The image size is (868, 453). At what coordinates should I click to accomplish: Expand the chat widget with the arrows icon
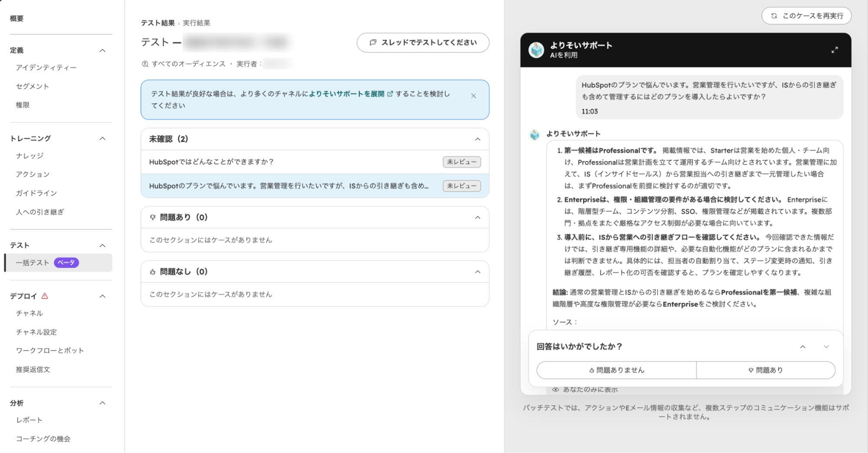tap(835, 50)
